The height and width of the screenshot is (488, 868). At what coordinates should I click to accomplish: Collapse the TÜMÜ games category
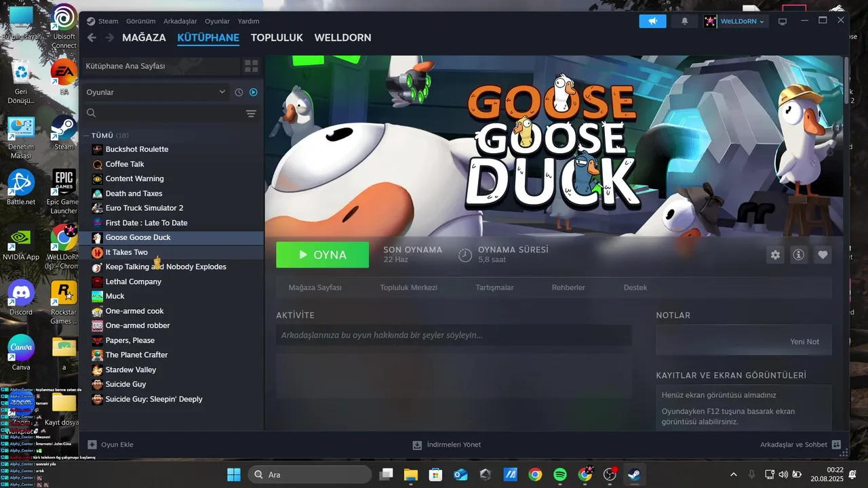click(x=86, y=136)
